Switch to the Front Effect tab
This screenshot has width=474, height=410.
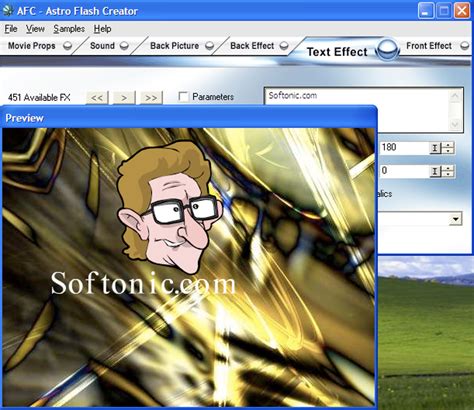(x=429, y=46)
